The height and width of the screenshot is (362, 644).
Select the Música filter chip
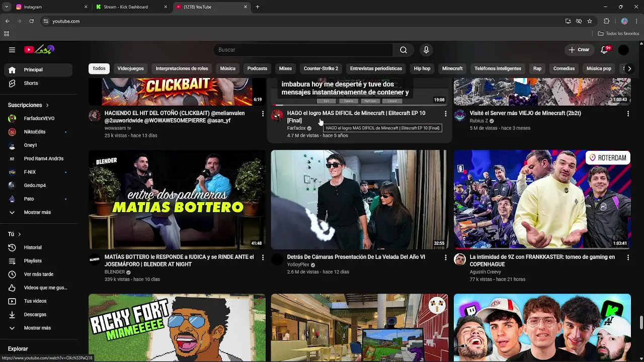227,68
